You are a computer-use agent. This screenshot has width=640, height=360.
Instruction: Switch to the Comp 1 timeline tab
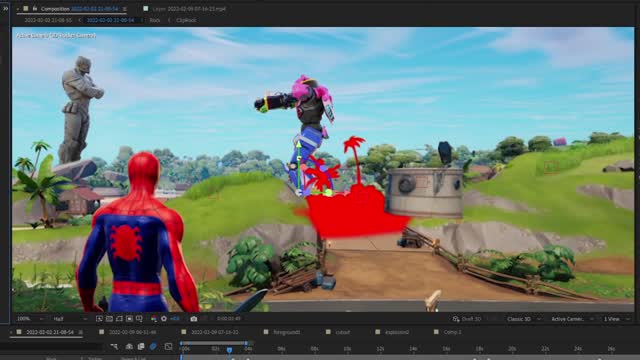point(452,332)
